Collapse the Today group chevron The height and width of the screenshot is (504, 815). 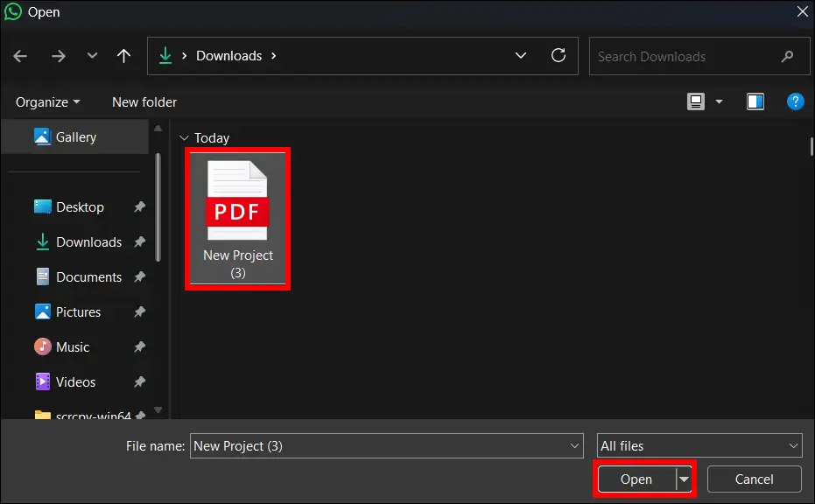184,137
